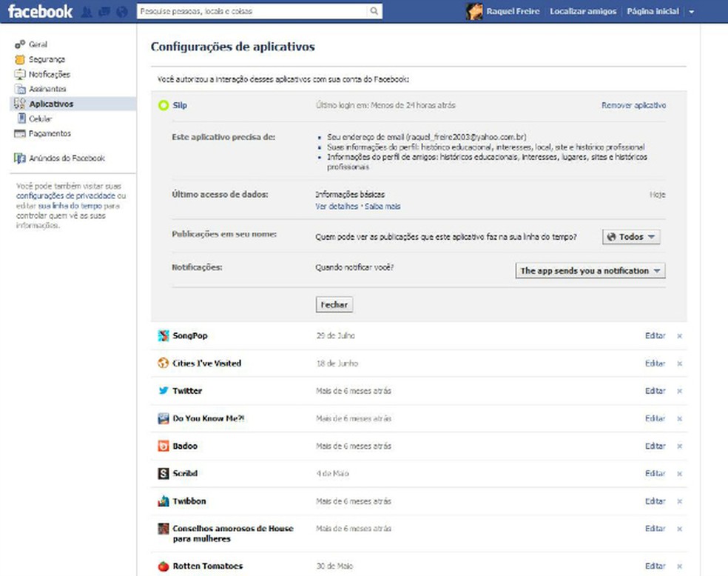Click the Notificações sidebar icon
The height and width of the screenshot is (576, 728).
pos(19,74)
